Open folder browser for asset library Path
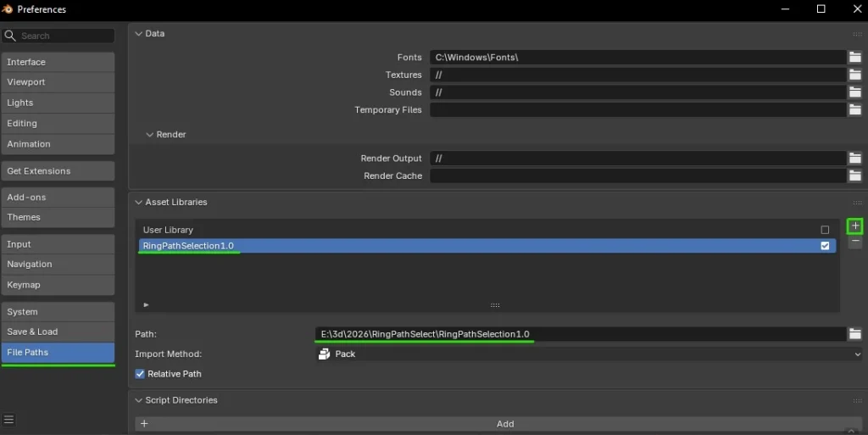Screen dimensions: 868x435 (x=855, y=334)
